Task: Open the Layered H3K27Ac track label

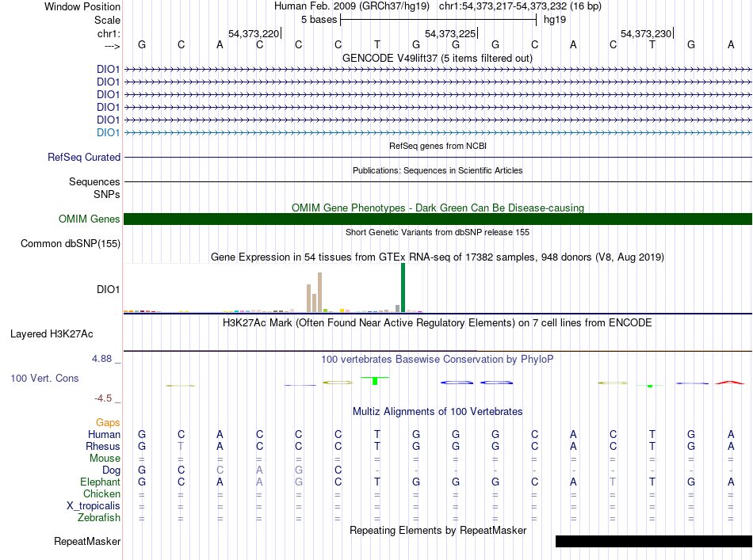Action: [x=52, y=333]
